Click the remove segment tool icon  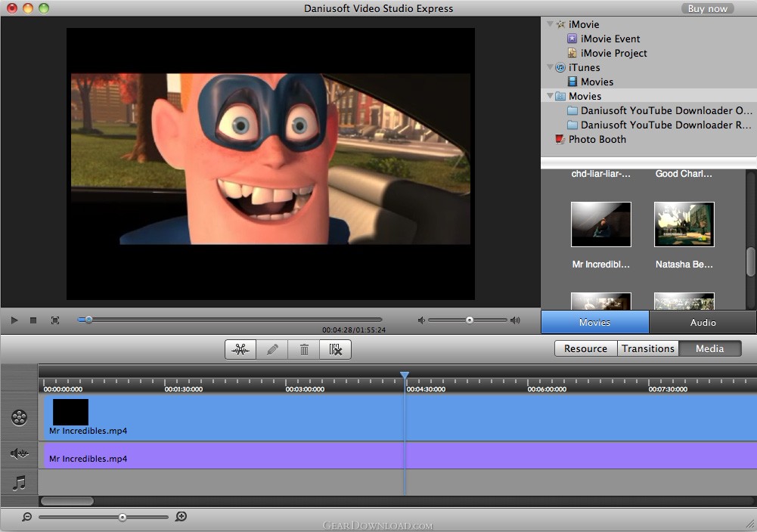tap(335, 349)
